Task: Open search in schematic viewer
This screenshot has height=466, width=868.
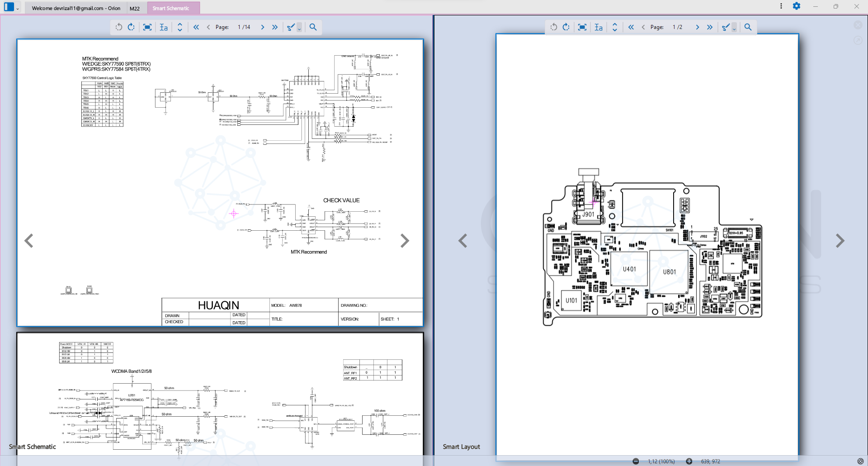Action: click(313, 27)
